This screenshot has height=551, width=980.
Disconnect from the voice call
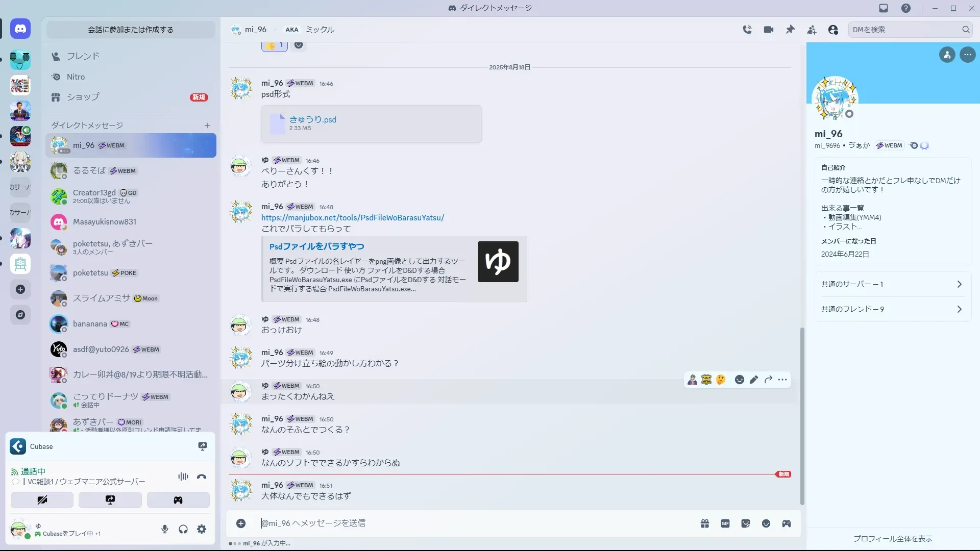(202, 477)
